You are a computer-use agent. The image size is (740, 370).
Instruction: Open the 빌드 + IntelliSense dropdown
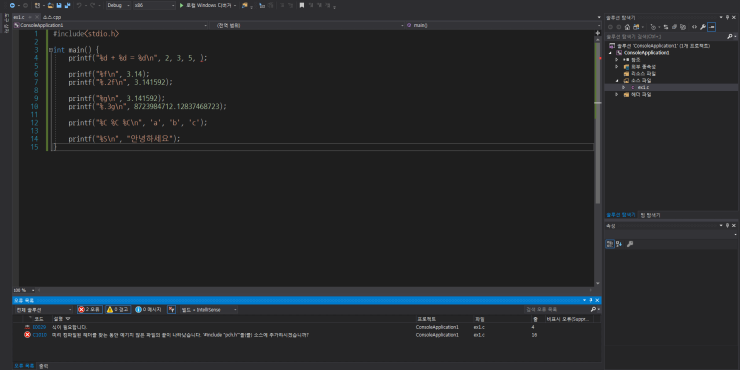[x=209, y=310]
